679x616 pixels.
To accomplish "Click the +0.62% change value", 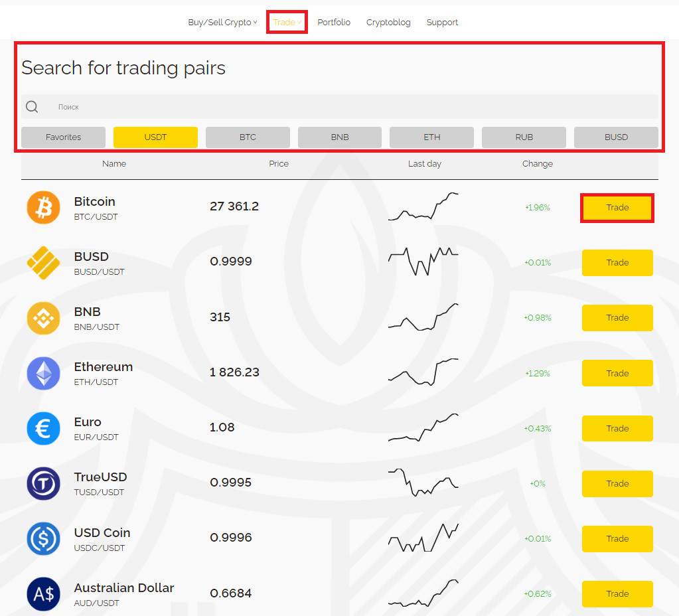I will 538,593.
